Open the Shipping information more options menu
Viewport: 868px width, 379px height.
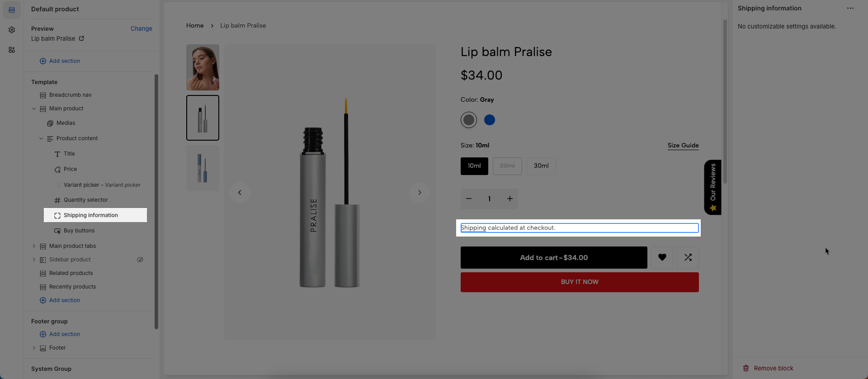pyautogui.click(x=850, y=8)
